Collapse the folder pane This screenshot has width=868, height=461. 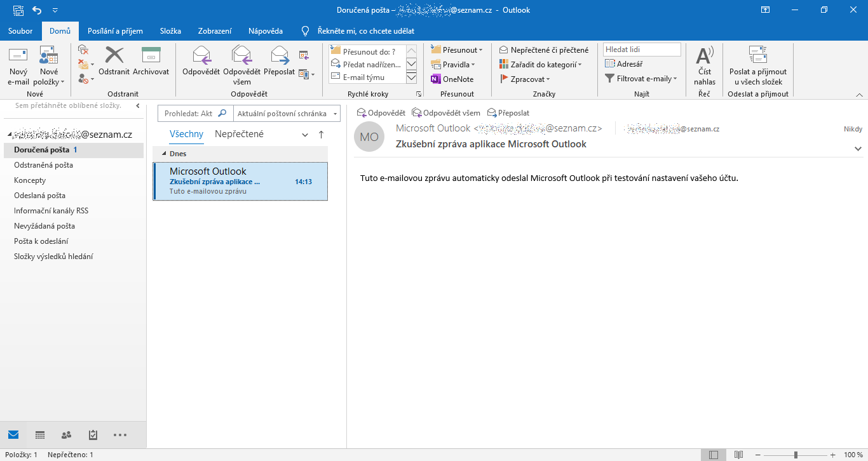(138, 106)
